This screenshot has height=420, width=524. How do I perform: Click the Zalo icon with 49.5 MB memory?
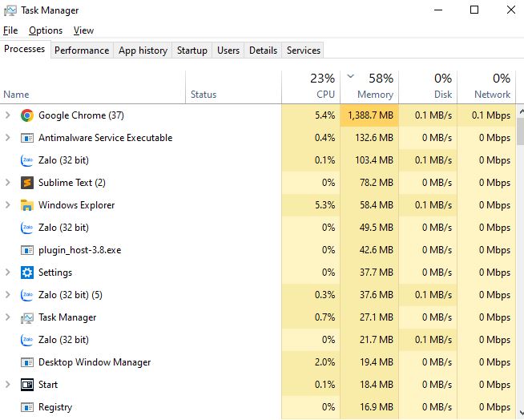point(27,228)
